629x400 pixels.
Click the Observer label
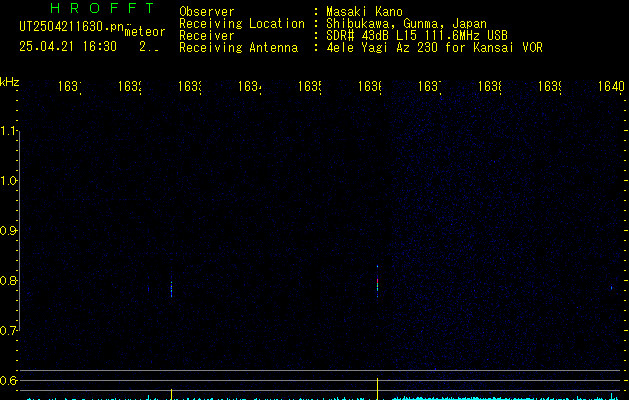coord(207,12)
